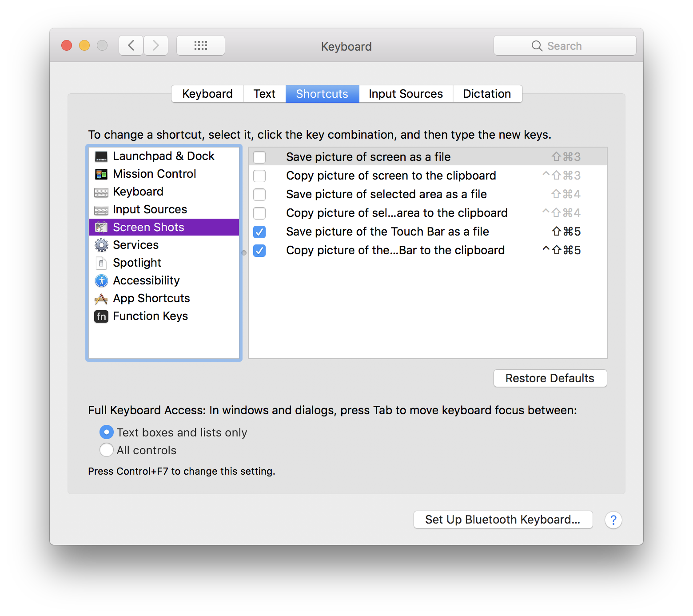Click the Spotlight category icon
The image size is (693, 616).
[x=101, y=263]
